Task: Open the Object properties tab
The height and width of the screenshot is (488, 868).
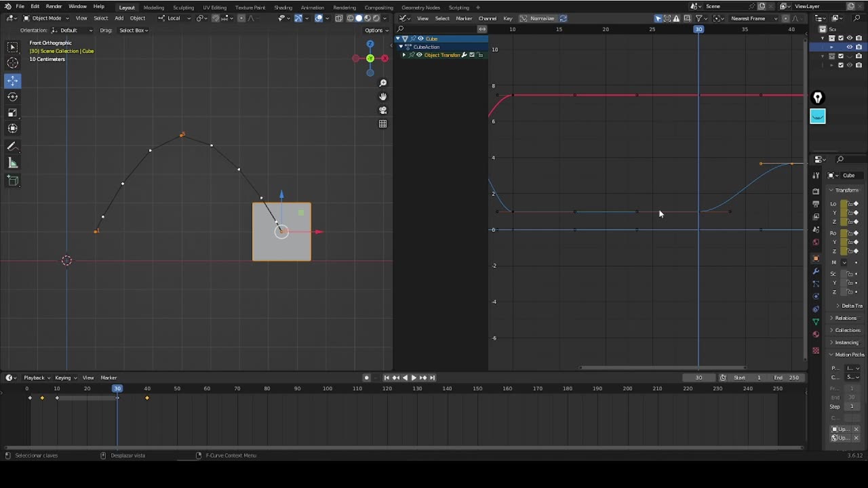Action: click(816, 258)
